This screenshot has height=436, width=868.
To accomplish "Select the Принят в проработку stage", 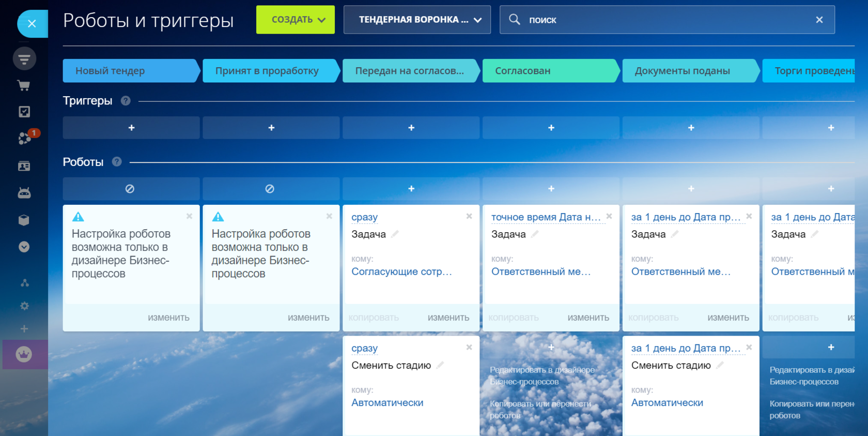I will [x=271, y=71].
